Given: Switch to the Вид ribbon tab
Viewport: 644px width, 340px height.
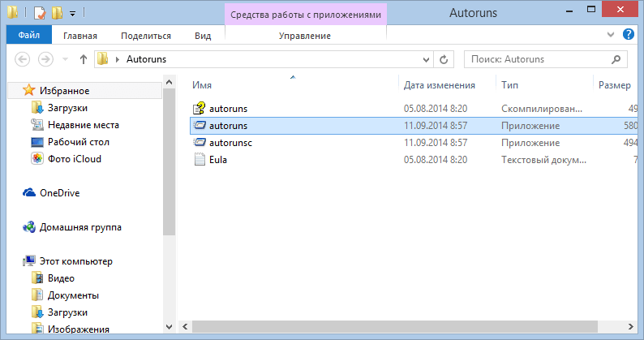Looking at the screenshot, I should point(203,36).
